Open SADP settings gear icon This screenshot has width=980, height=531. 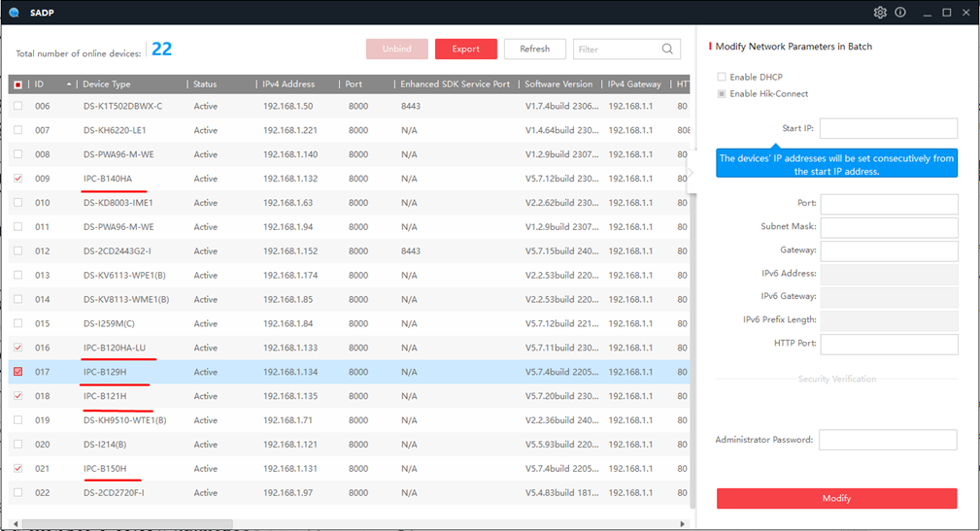click(880, 13)
